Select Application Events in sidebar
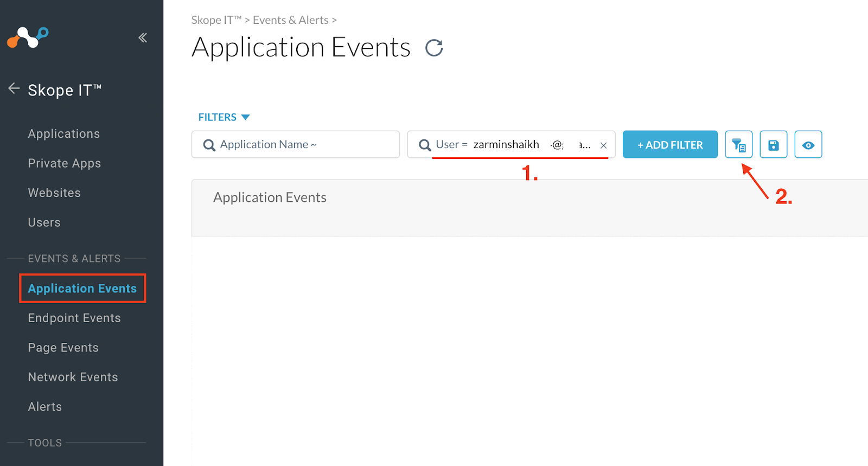This screenshot has height=466, width=868. click(82, 289)
